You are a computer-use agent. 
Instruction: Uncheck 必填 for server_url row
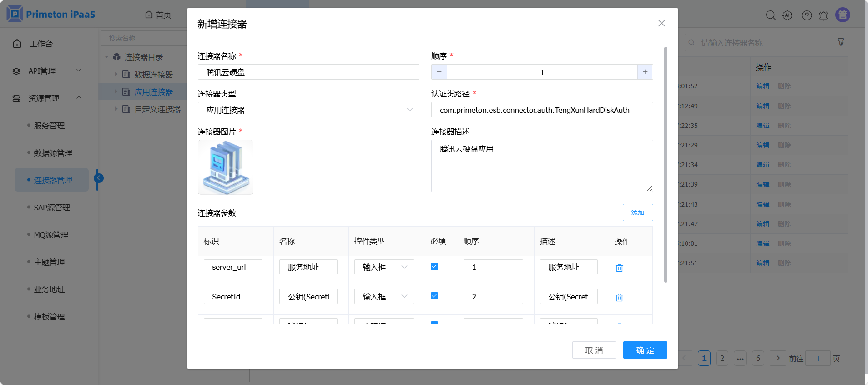[x=434, y=267]
